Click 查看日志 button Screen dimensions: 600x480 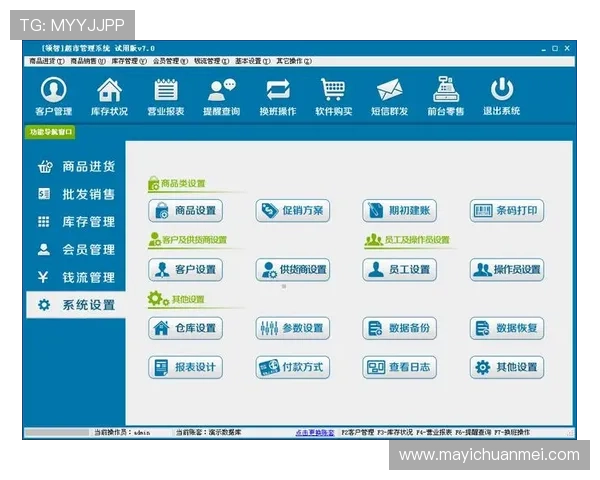pos(399,367)
